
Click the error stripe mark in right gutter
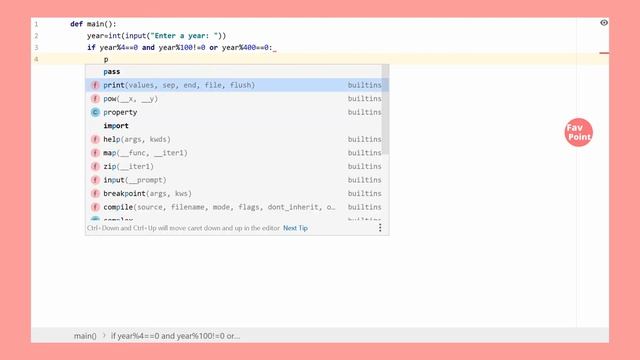click(604, 53)
